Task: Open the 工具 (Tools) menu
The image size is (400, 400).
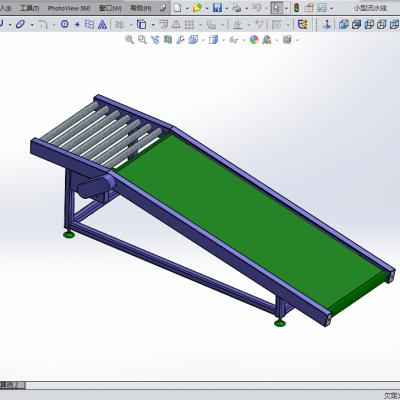Action: point(30,8)
